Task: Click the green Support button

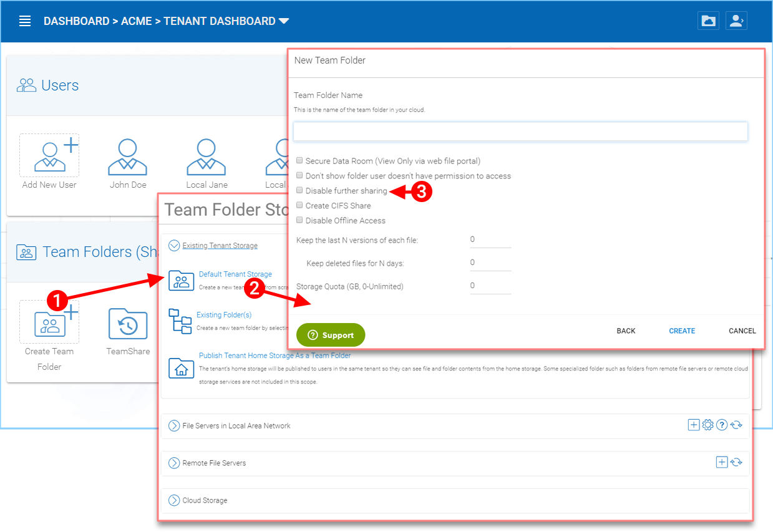Action: tap(331, 335)
